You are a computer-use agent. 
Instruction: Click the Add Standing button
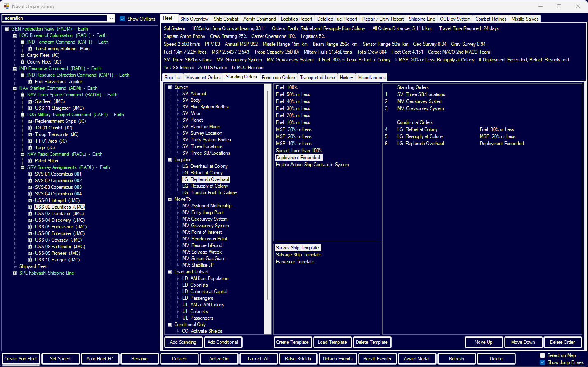tap(183, 342)
